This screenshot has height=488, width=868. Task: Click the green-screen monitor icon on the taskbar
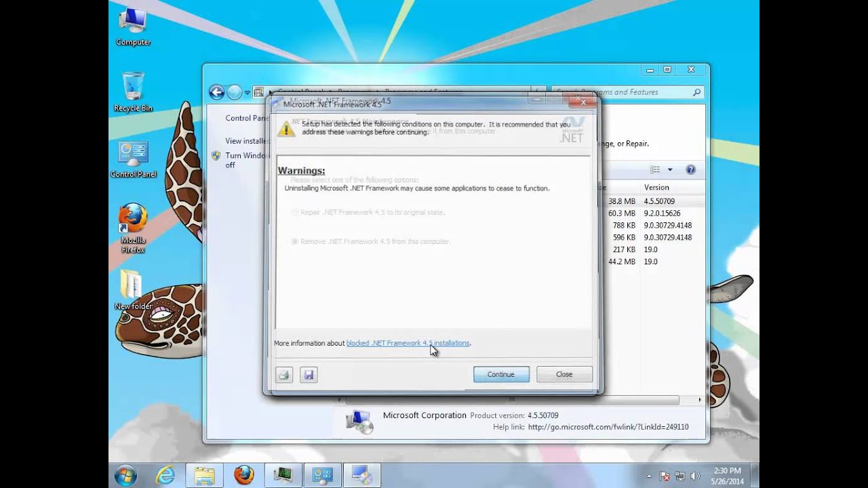(x=283, y=475)
